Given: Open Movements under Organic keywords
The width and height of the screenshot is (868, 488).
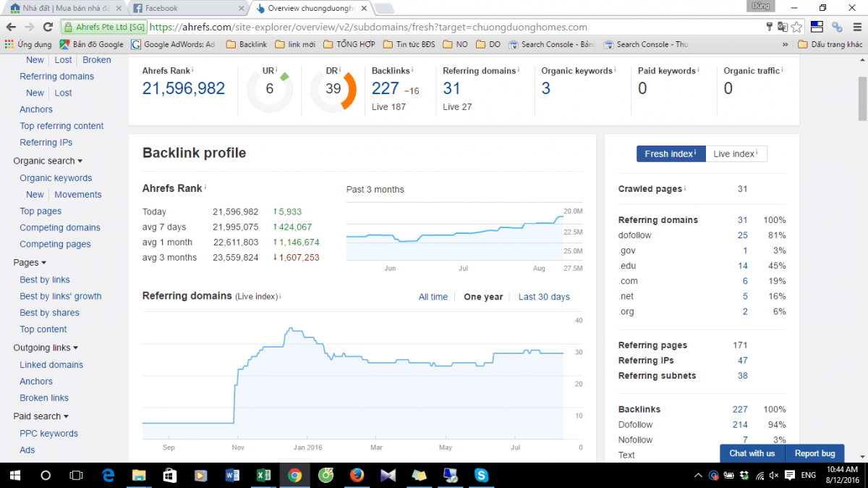Looking at the screenshot, I should point(78,195).
